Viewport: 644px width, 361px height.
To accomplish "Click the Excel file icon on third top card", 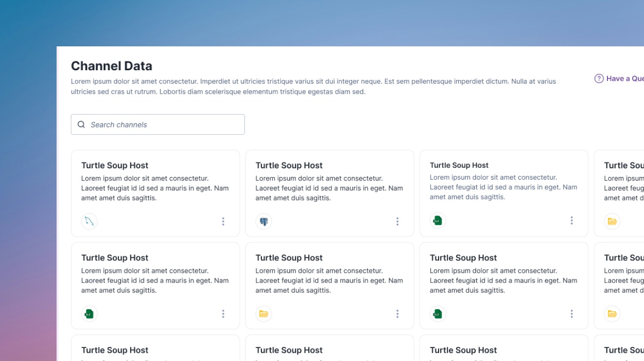I will pos(438,221).
